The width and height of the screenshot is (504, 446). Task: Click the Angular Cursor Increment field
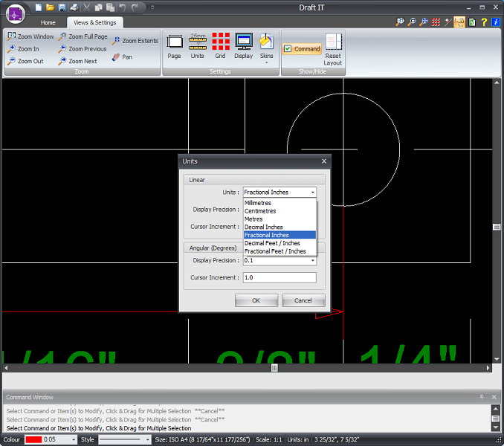[x=280, y=277]
